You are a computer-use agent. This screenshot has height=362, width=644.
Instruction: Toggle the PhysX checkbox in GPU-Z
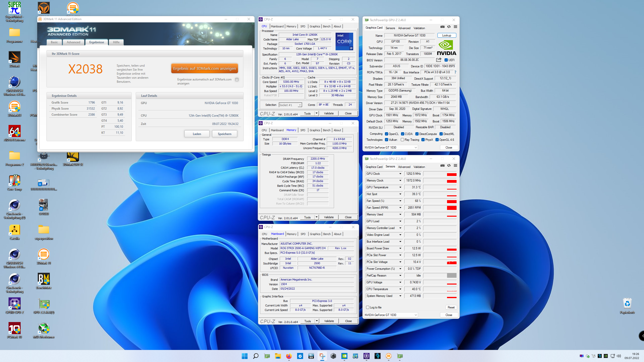click(x=423, y=140)
